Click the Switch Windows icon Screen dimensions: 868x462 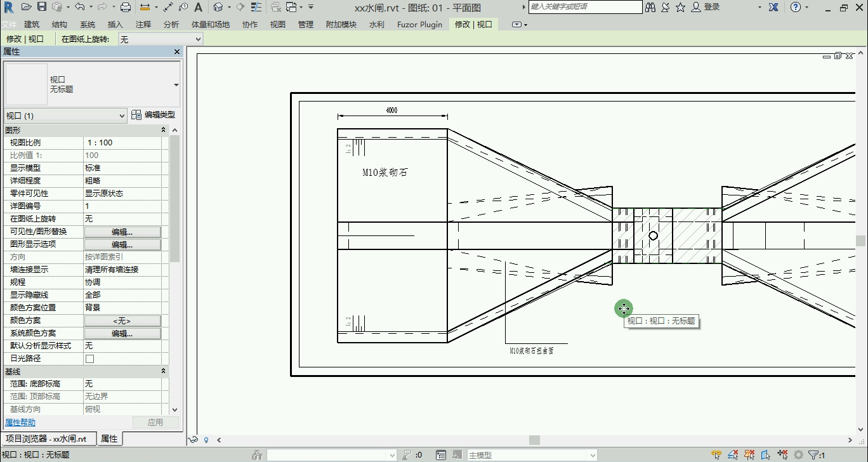pyautogui.click(x=291, y=7)
